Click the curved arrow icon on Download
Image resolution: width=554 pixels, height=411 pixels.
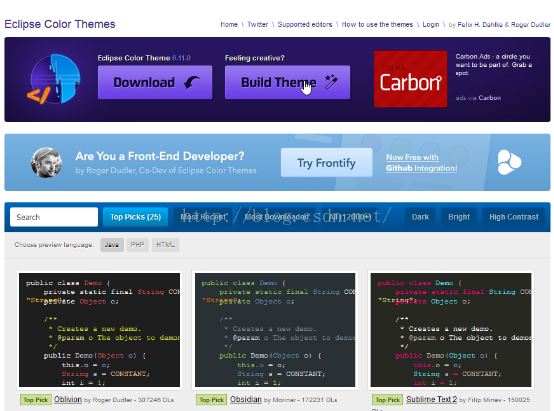point(192,83)
